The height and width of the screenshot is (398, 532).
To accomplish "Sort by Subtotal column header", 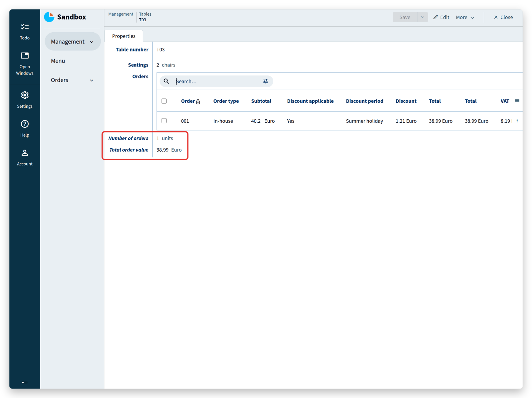I will point(261,101).
